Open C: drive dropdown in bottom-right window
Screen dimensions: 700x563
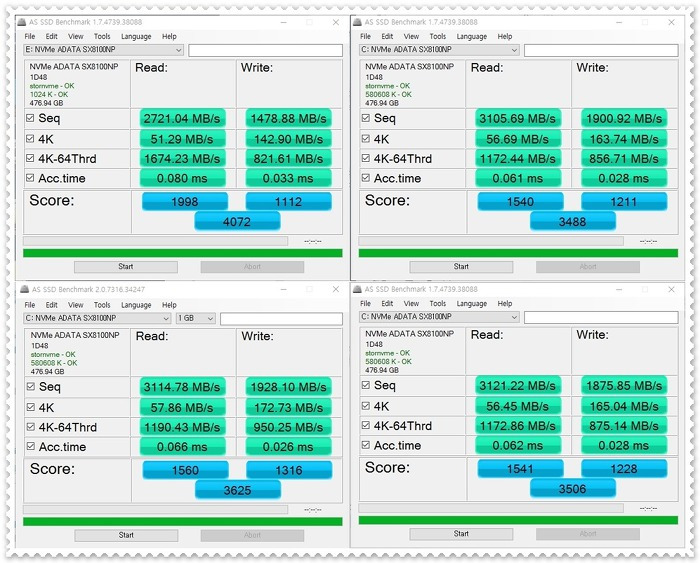[x=439, y=317]
